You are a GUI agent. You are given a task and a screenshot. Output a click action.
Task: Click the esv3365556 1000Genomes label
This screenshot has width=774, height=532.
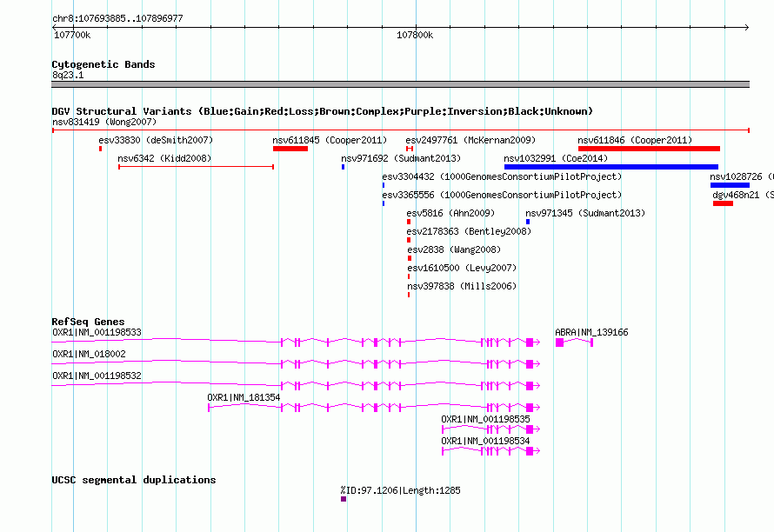point(502,195)
